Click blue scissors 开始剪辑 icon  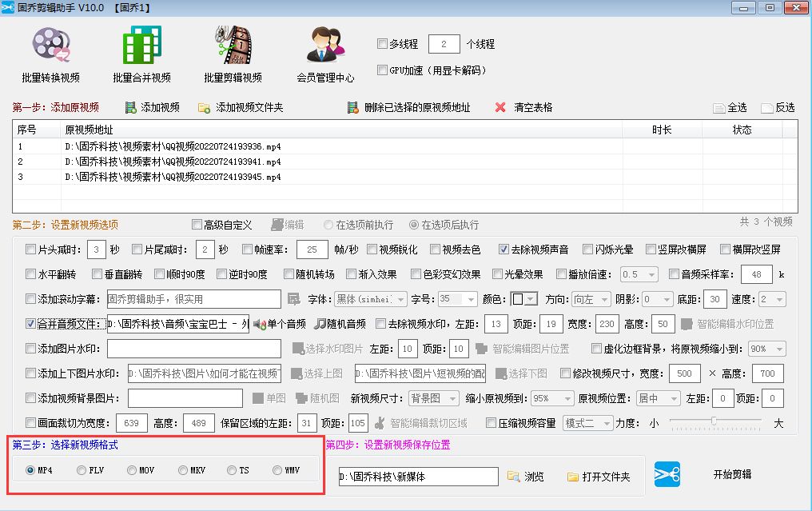(x=667, y=474)
